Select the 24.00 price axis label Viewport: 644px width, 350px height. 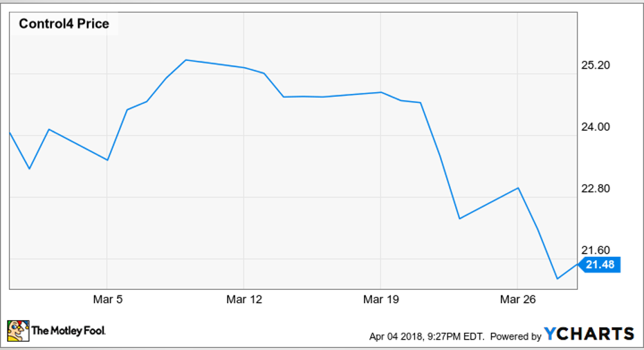point(595,127)
